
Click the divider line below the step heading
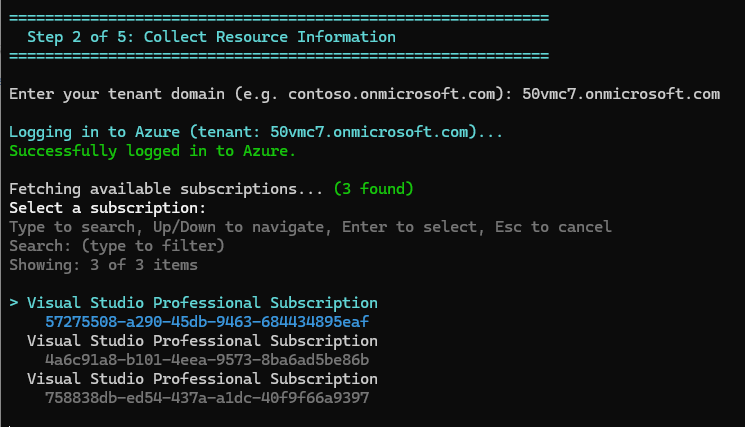[x=279, y=56]
